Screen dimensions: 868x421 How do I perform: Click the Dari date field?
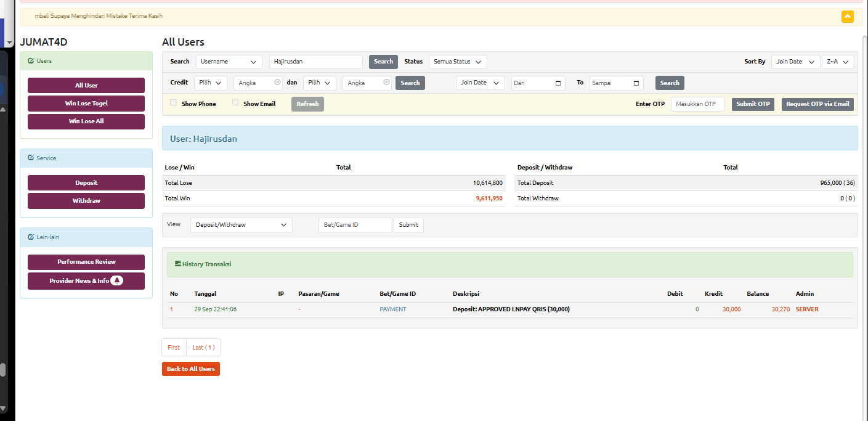[x=538, y=83]
